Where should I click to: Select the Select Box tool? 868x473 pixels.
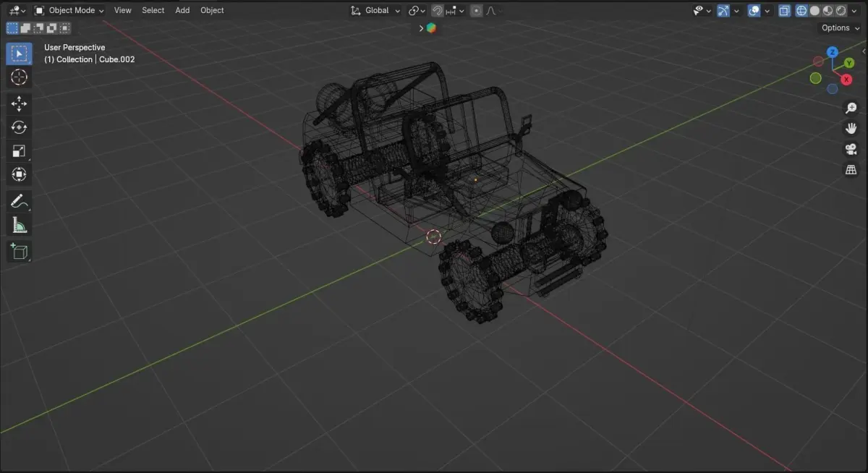tap(19, 54)
